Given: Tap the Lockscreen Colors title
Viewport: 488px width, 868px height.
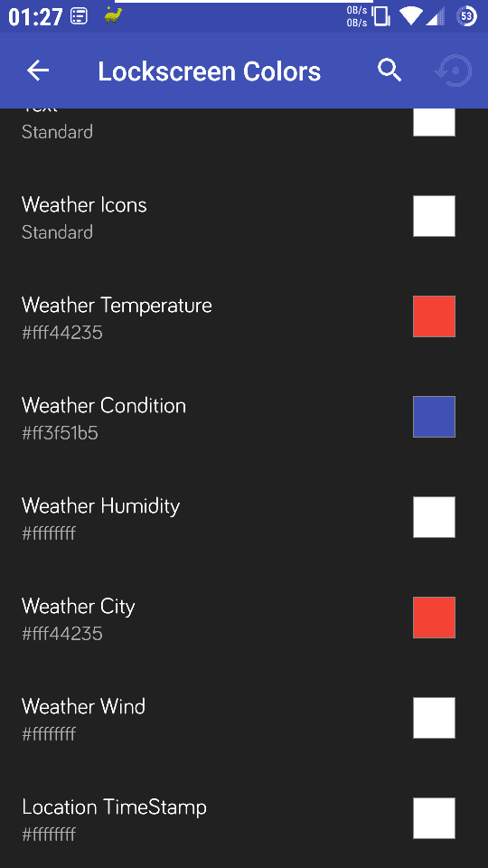Looking at the screenshot, I should [209, 71].
